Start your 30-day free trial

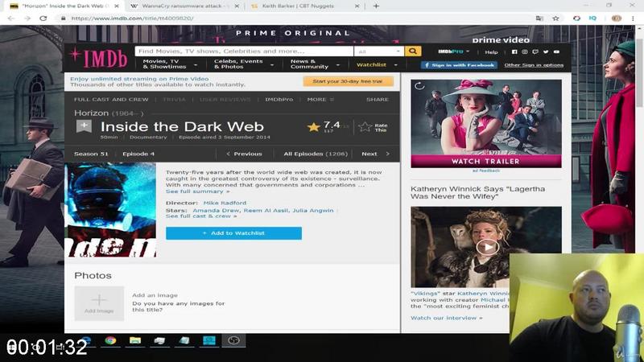tap(348, 81)
